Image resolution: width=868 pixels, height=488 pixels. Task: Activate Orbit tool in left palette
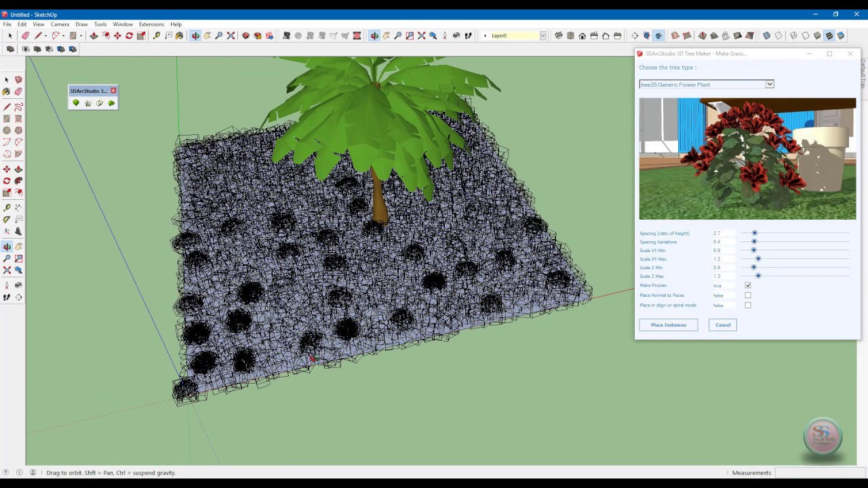[x=7, y=247]
